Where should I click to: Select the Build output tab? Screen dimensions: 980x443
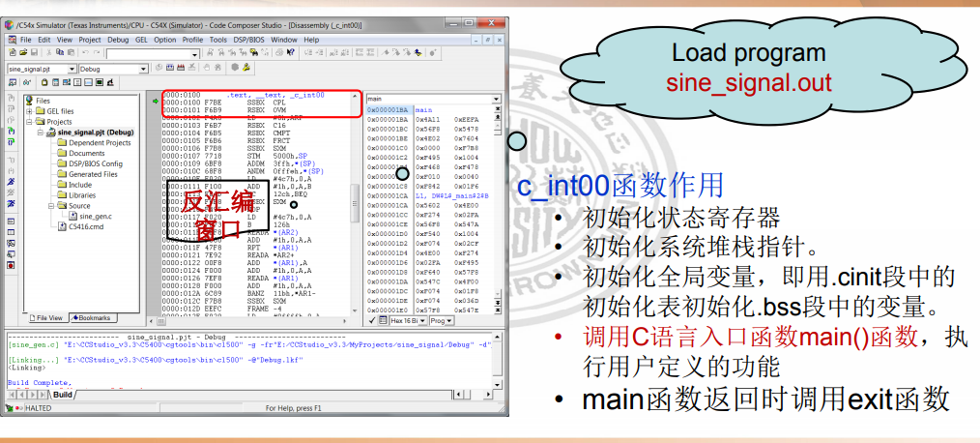63,395
